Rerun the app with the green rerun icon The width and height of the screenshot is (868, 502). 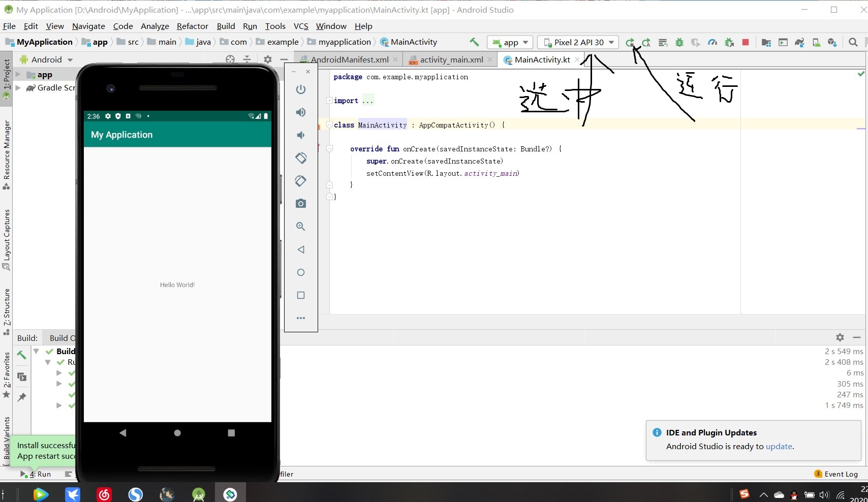point(630,43)
